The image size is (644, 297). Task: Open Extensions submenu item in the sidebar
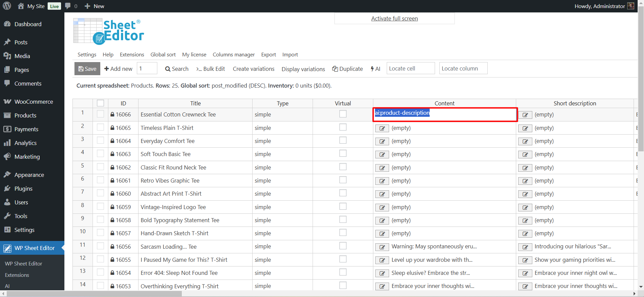17,275
